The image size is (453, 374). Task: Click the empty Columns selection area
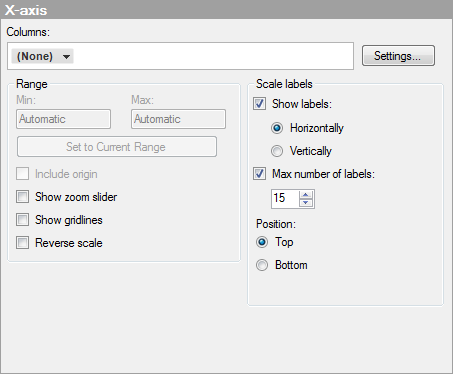pyautogui.click(x=213, y=56)
